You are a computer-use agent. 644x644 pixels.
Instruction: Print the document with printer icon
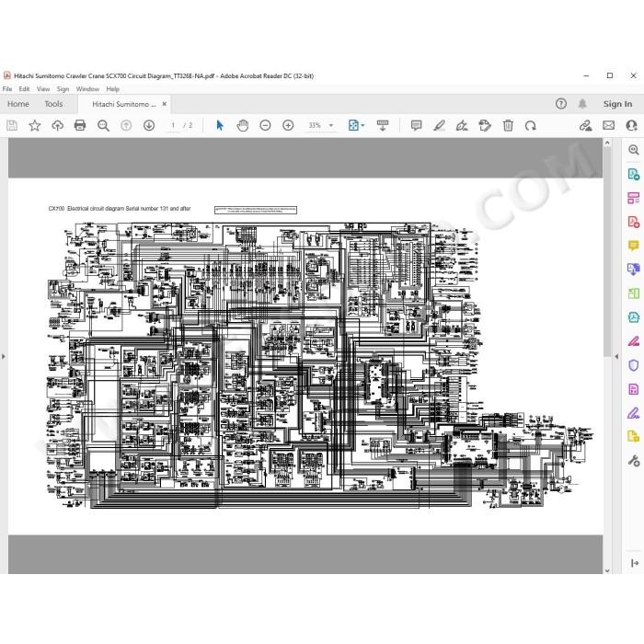pos(80,125)
